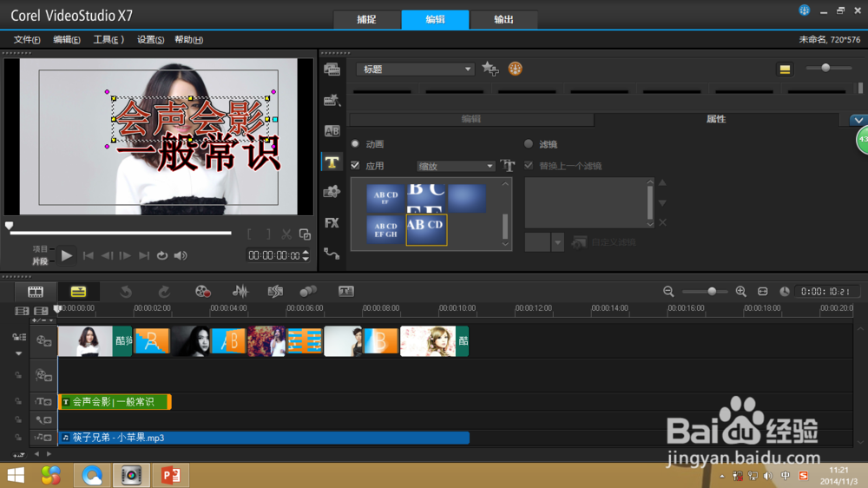Toggle library thumbnail view yellow icon
This screenshot has height=488, width=868.
(785, 69)
